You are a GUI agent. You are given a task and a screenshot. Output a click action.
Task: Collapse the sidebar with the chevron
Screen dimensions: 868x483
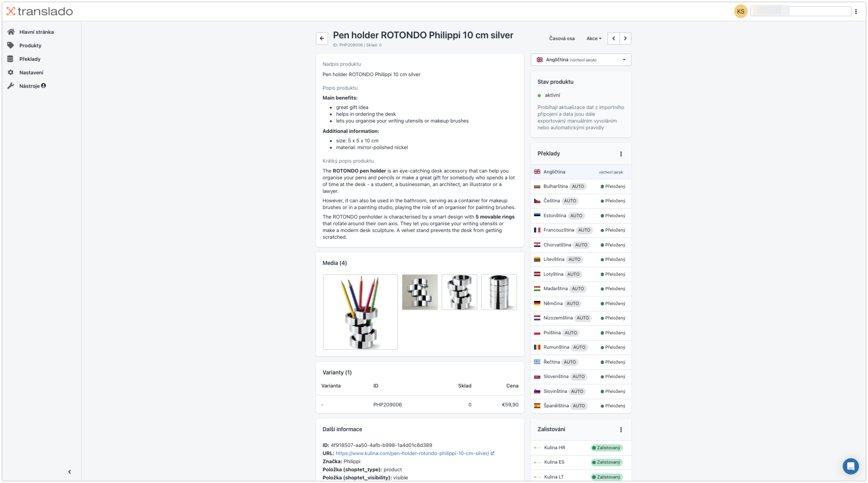coord(69,472)
